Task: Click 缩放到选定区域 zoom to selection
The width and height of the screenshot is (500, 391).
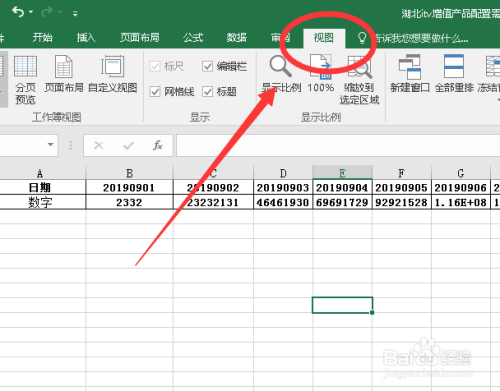Action: [x=359, y=80]
